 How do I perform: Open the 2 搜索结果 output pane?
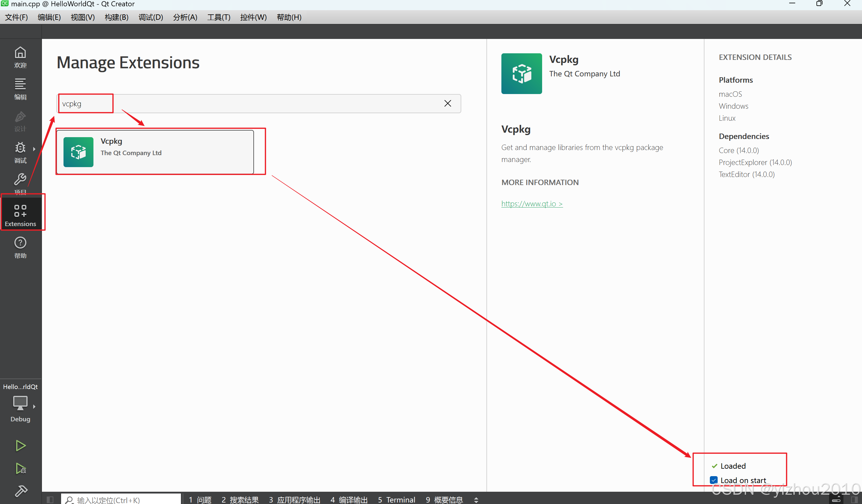tap(240, 500)
